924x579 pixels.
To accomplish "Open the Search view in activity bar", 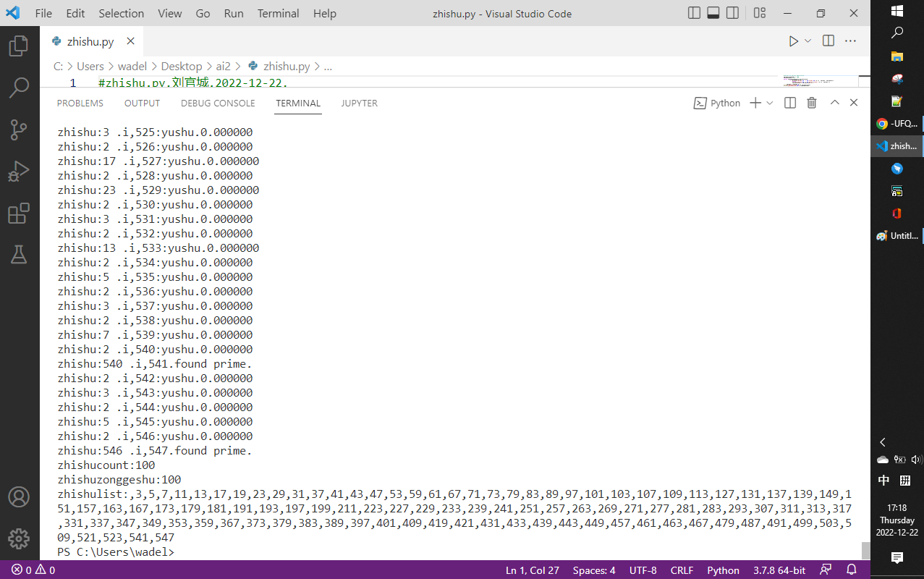I will [19, 88].
